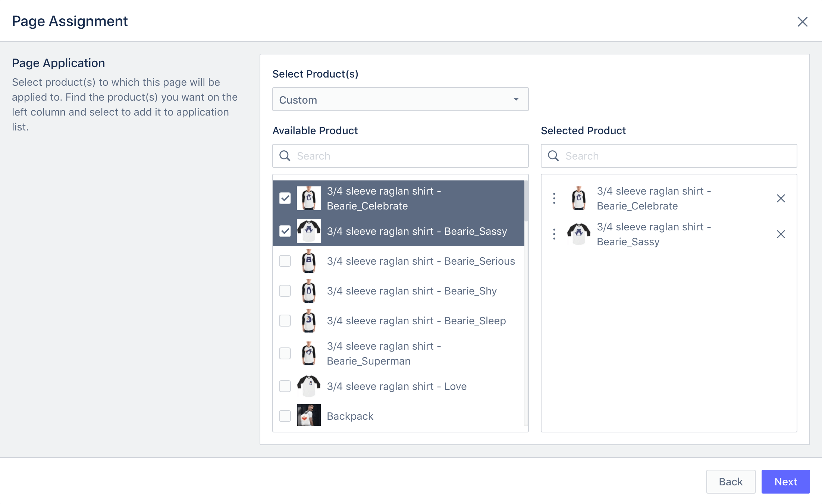
Task: Check the raglan shirt Love checkbox
Action: [285, 386]
